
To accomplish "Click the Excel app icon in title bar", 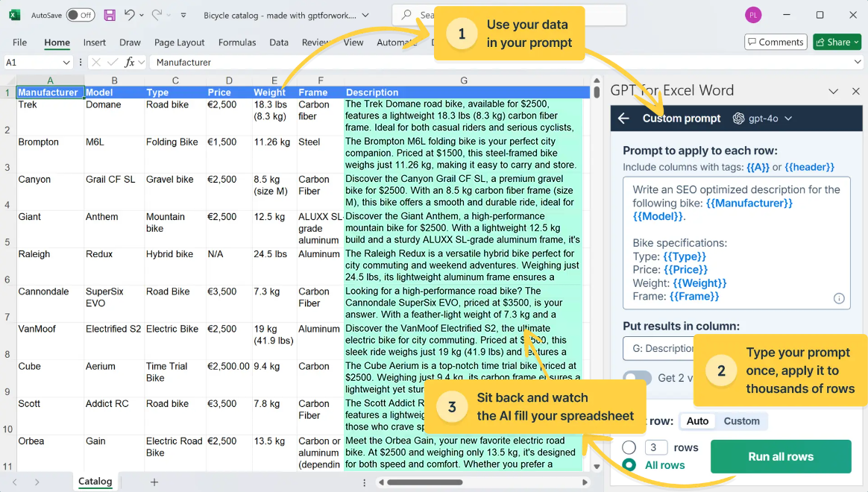I will (14, 15).
